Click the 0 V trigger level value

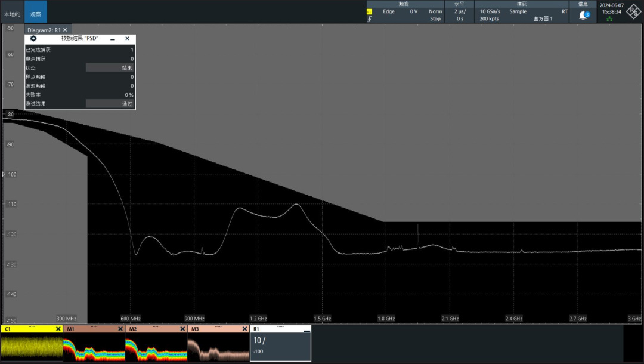[414, 11]
